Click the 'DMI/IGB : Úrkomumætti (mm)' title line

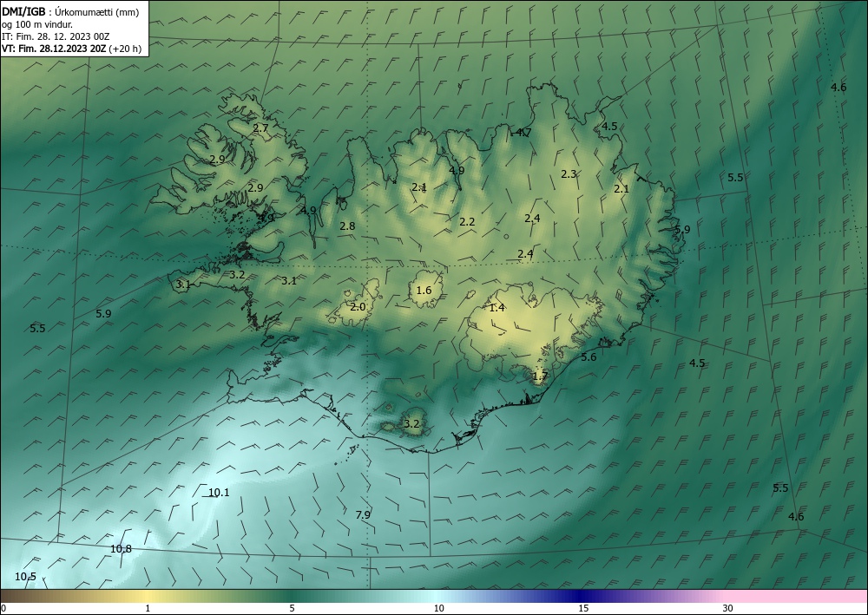[x=70, y=11]
